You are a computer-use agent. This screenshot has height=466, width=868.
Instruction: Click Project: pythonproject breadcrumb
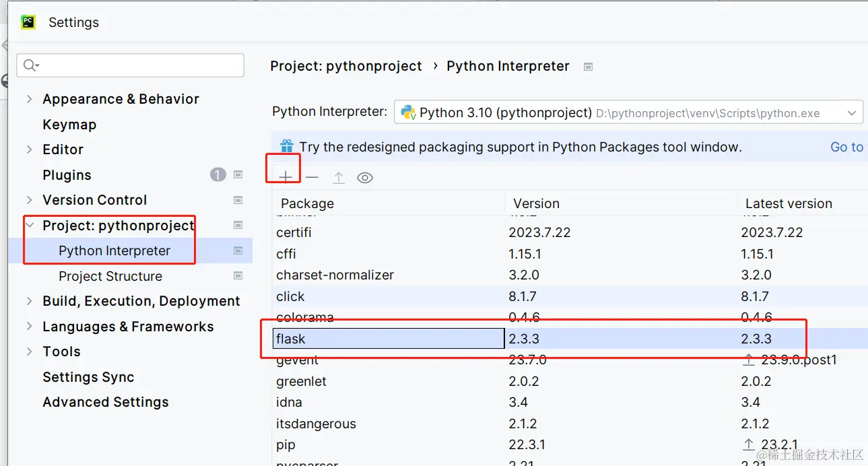[346, 66]
